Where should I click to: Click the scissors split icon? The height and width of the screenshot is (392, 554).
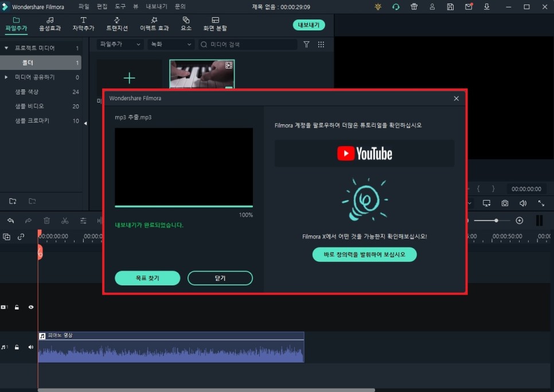[65, 221]
